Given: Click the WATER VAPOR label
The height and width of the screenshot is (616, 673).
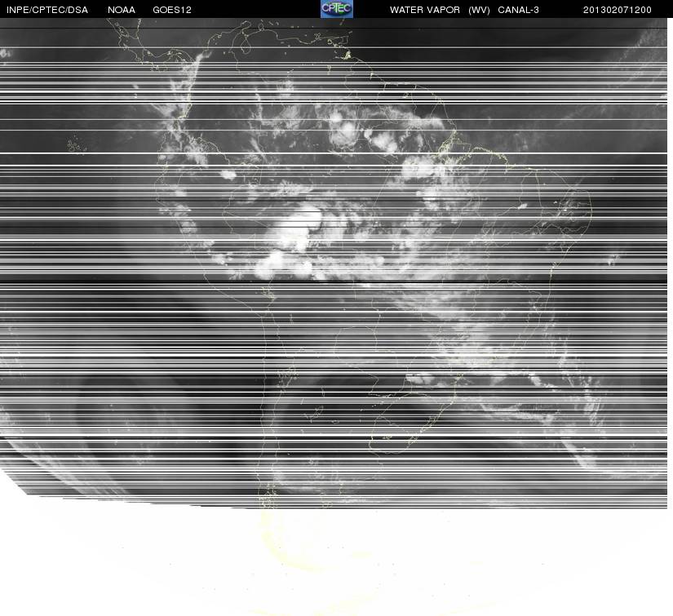Looking at the screenshot, I should tap(425, 10).
